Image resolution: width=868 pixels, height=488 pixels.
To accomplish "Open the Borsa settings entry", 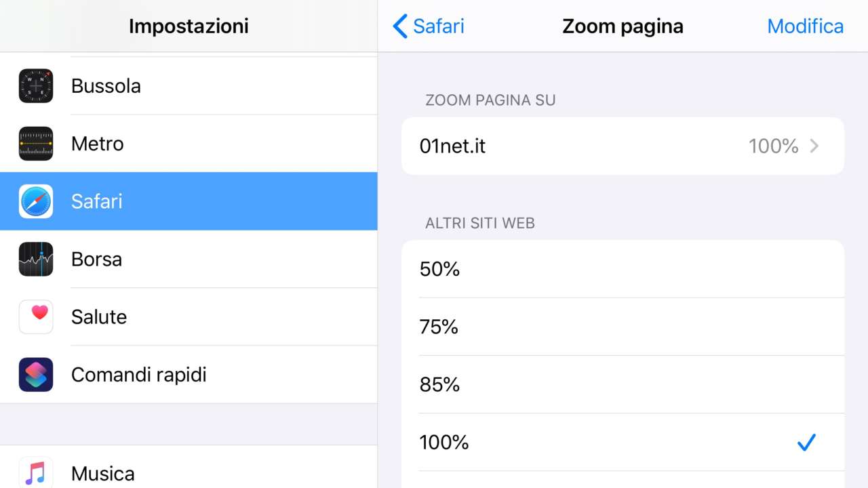I will (x=203, y=259).
